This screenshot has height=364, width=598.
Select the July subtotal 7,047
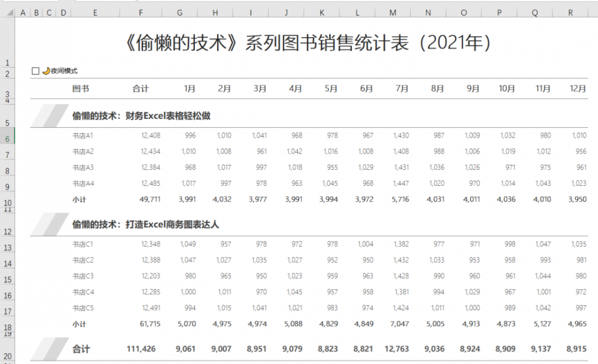pyautogui.click(x=399, y=325)
